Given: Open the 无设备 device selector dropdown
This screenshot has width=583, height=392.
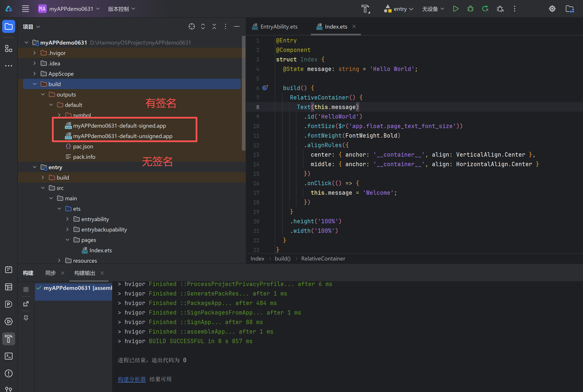Looking at the screenshot, I should tap(433, 9).
